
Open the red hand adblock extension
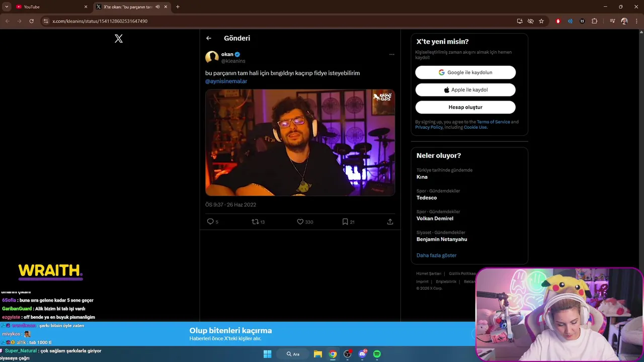point(558,21)
